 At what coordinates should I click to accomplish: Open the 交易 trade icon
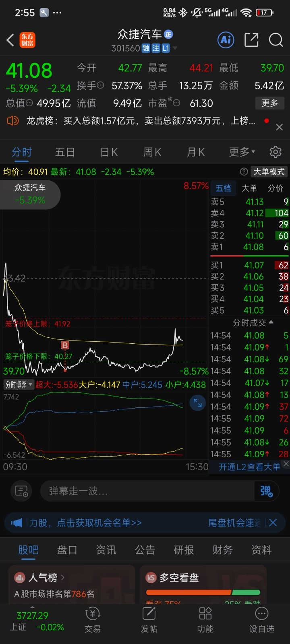coord(93,620)
